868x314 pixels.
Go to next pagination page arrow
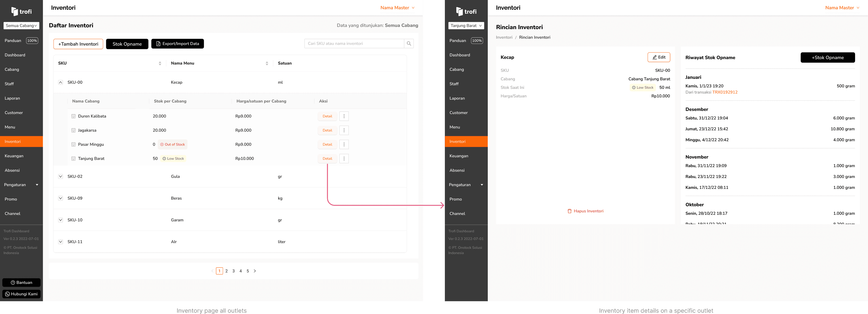(x=255, y=271)
